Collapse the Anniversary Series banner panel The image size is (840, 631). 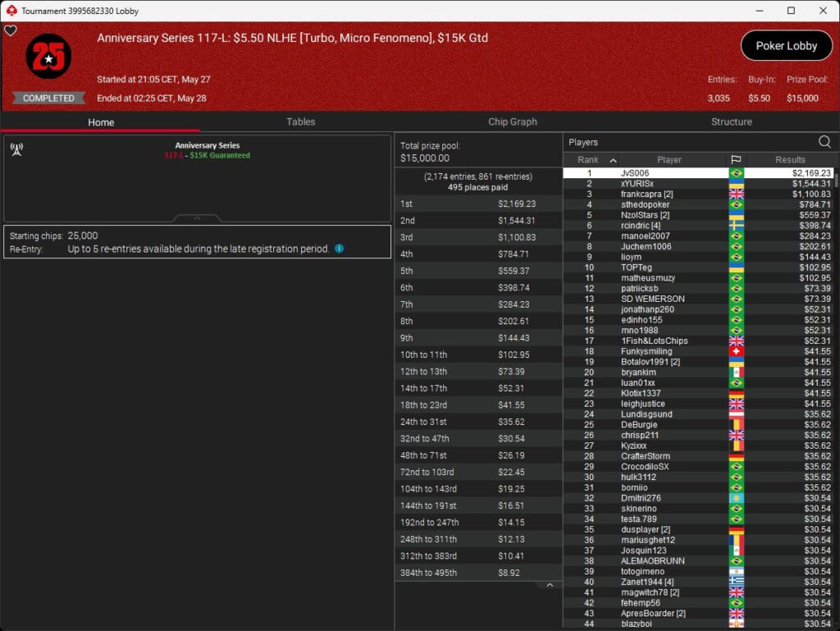click(x=197, y=218)
